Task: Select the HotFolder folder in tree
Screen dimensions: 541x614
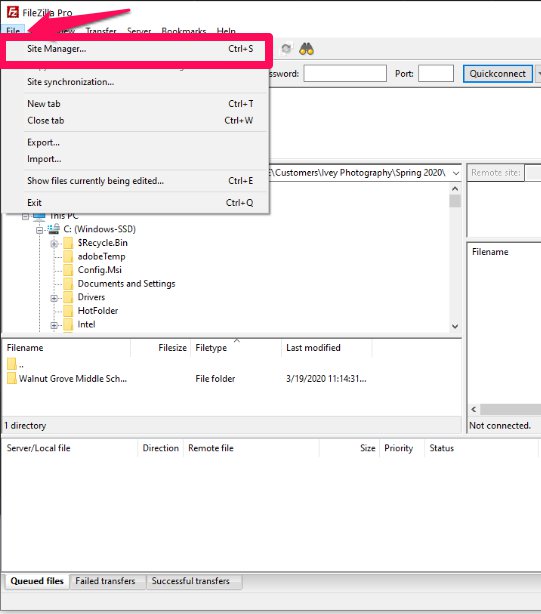Action: click(x=97, y=311)
